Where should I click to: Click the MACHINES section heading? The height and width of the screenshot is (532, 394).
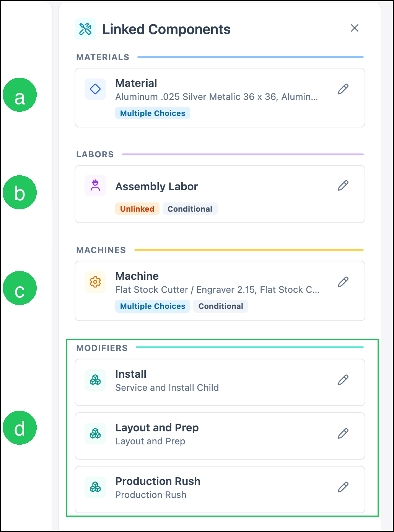pos(101,250)
